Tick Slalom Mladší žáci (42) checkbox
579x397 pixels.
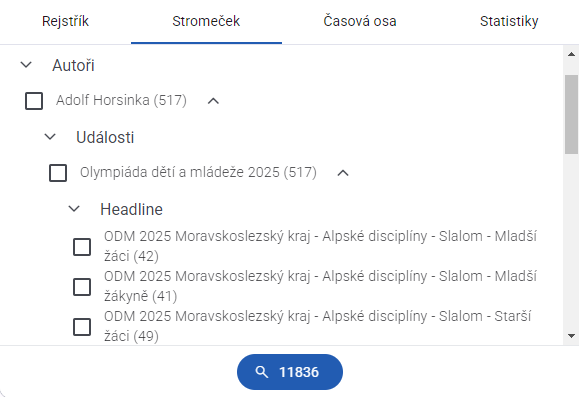[82, 247]
